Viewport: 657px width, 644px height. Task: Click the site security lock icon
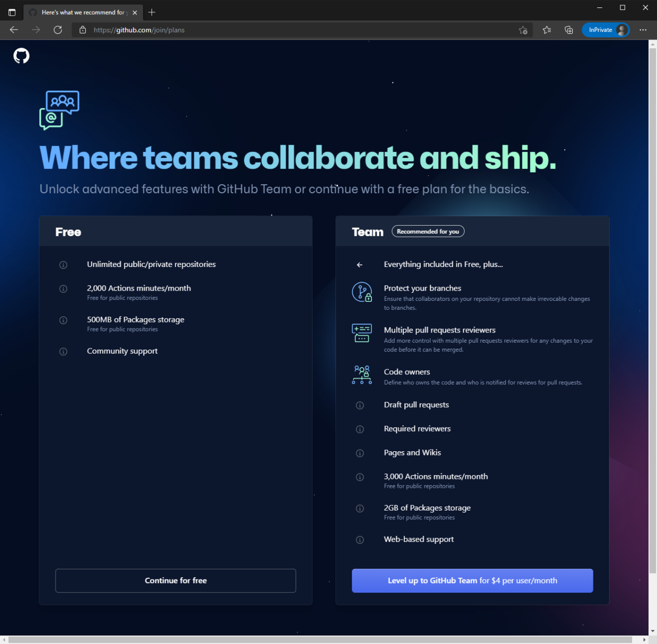[x=83, y=30]
